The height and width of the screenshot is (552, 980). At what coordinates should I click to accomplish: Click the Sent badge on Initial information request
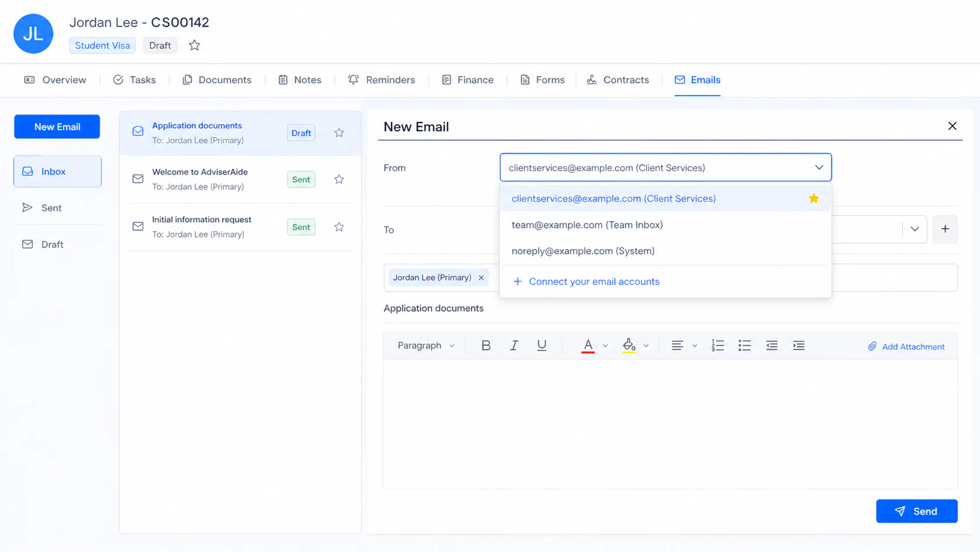[301, 227]
